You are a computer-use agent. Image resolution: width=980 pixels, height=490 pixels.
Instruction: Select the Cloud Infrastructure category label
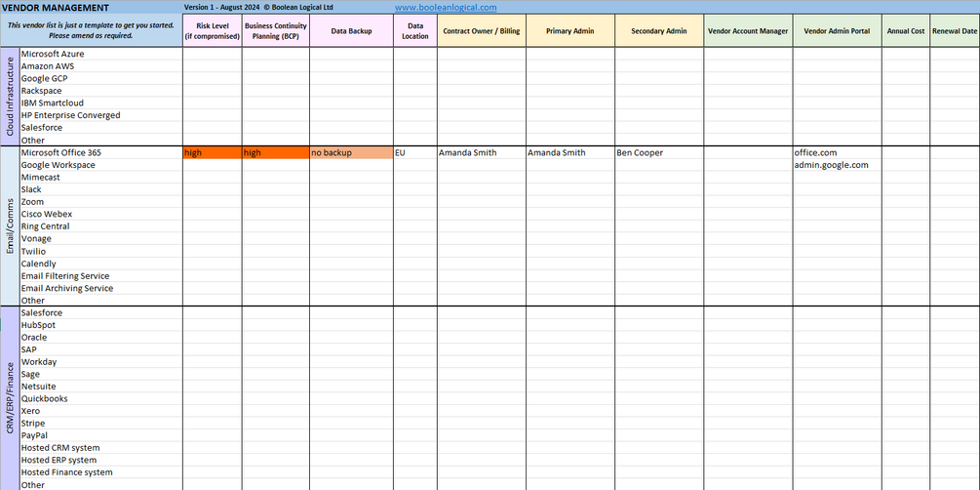click(10, 97)
